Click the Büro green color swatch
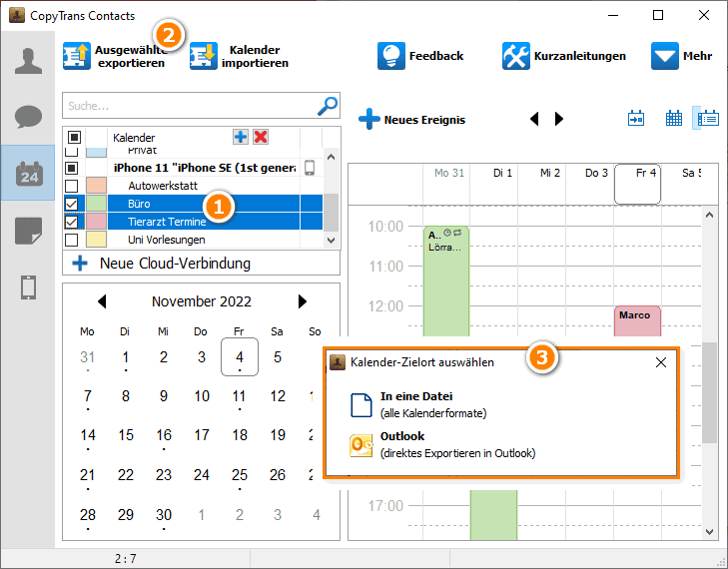This screenshot has height=569, width=728. tap(97, 204)
